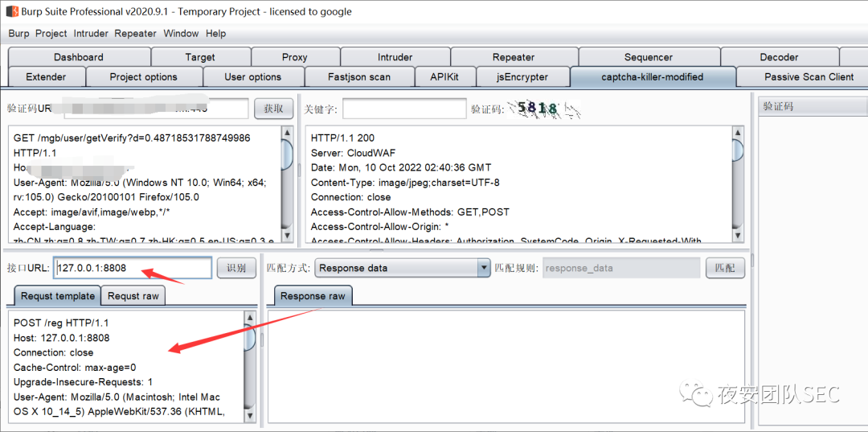Click the 识别 button

(236, 268)
